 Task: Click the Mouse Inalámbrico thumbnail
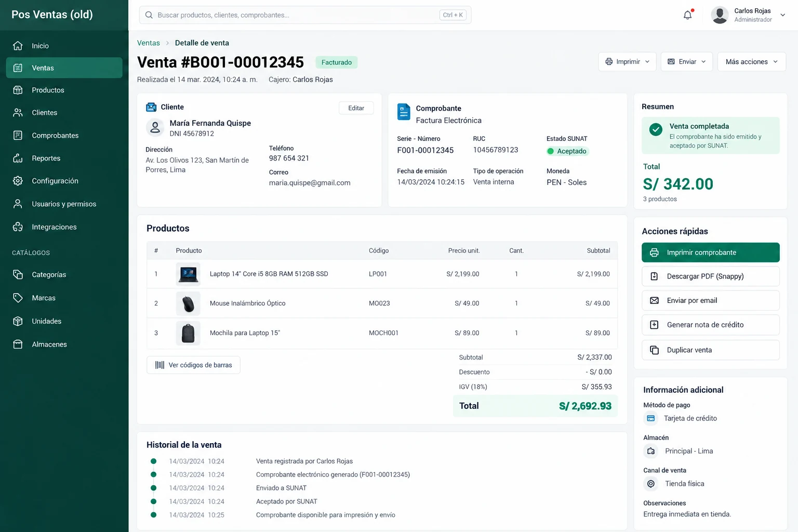(188, 303)
